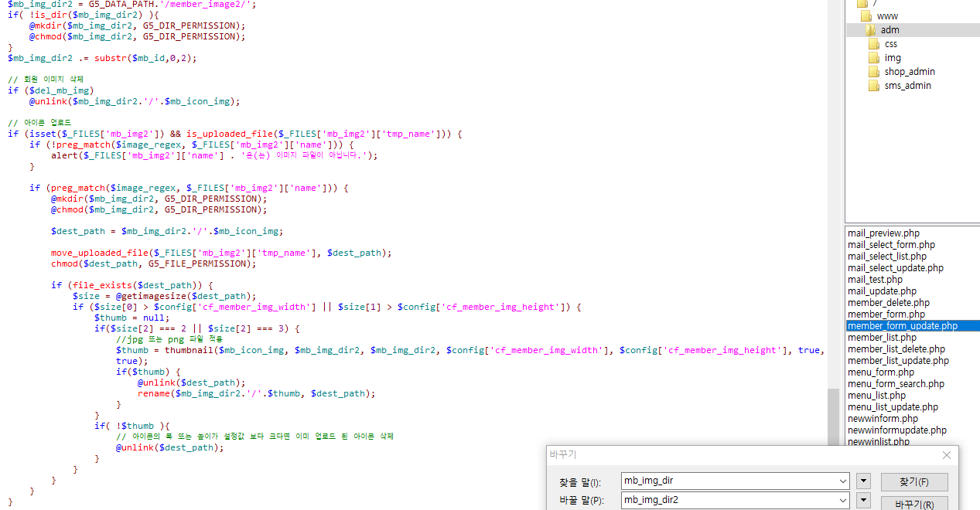Click the '// 아이콘 업로드' comment line
Screen dimensions: 980x510
[x=39, y=123]
